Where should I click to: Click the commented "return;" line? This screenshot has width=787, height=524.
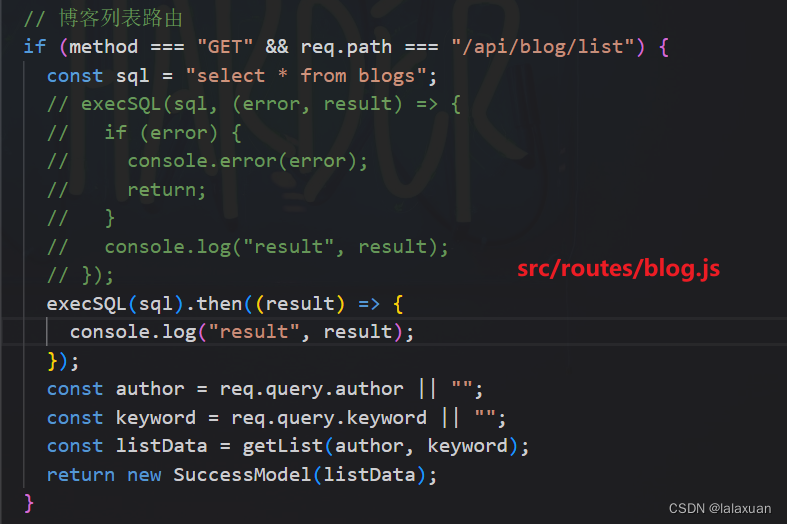point(126,190)
